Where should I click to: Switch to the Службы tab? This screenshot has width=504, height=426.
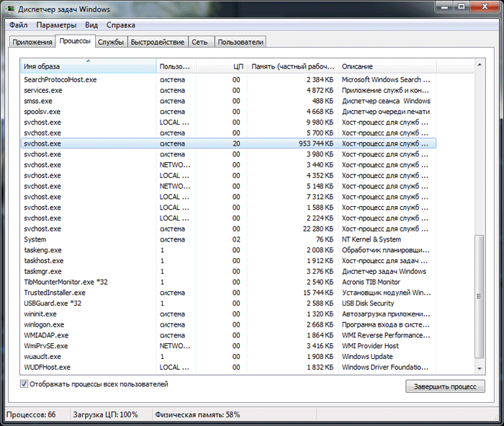pos(111,42)
